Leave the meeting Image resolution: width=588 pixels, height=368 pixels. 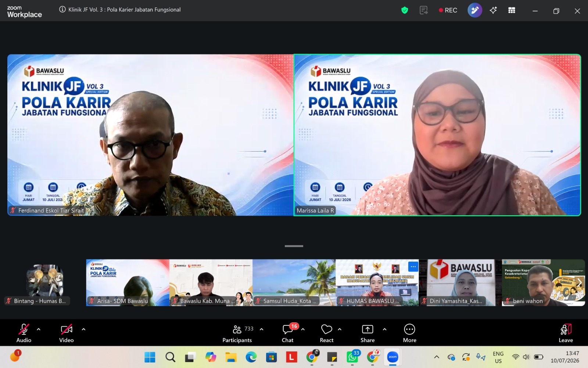(x=566, y=333)
